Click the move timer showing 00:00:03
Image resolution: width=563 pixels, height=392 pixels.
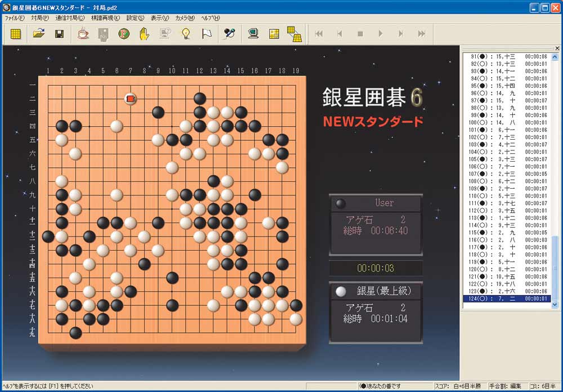376,268
